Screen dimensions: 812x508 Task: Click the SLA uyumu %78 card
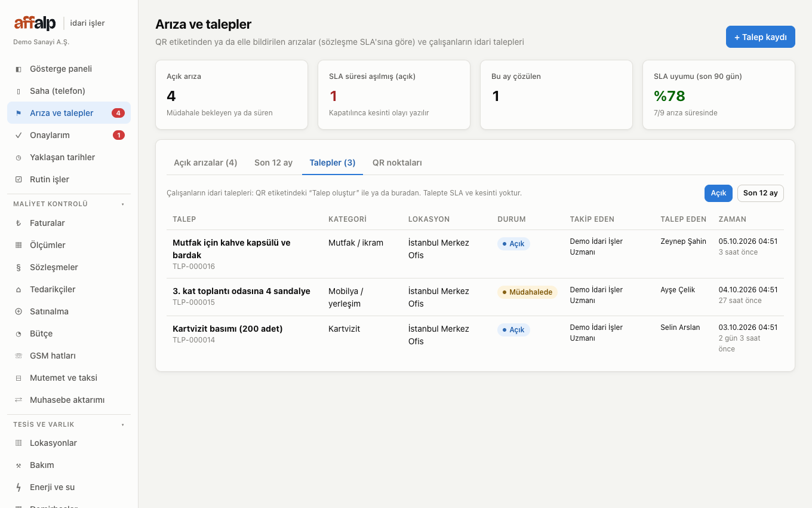pos(719,94)
